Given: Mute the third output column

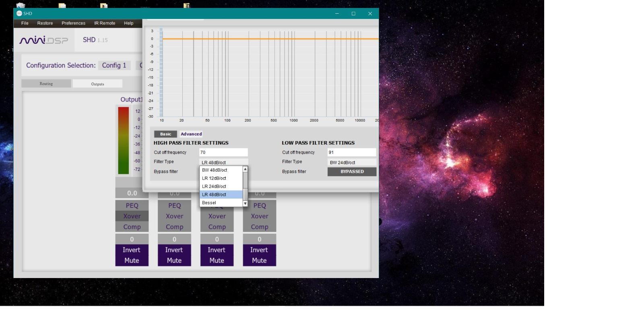Looking at the screenshot, I should pos(217,261).
